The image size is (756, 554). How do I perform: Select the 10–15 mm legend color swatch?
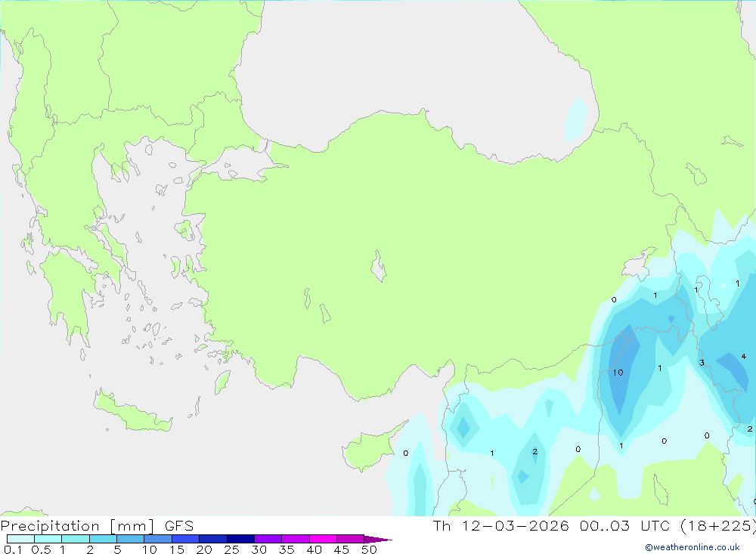[x=158, y=539]
